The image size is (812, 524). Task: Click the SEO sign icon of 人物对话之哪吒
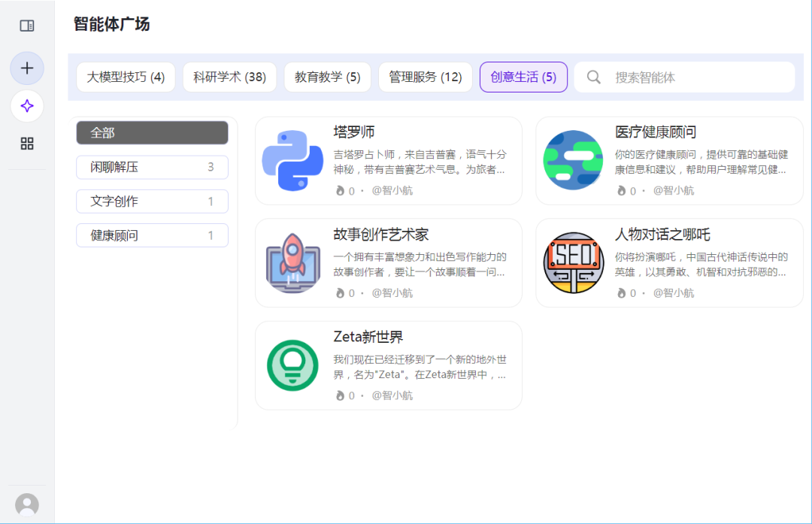coord(573,263)
